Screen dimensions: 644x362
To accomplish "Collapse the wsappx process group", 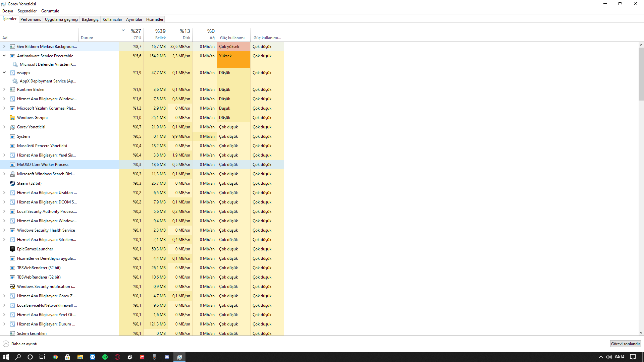I will 4,72.
